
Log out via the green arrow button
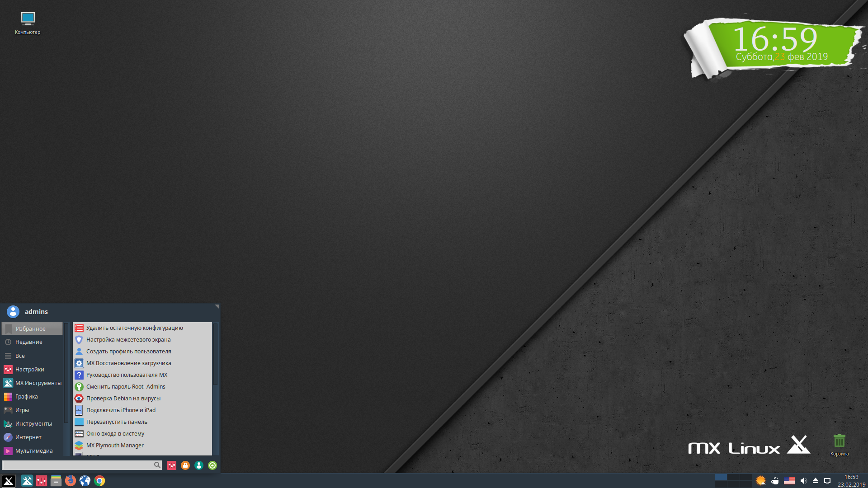point(212,465)
